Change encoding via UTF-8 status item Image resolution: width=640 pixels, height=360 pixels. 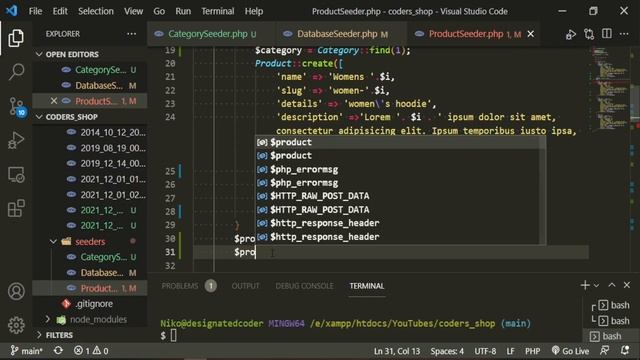[485, 351]
